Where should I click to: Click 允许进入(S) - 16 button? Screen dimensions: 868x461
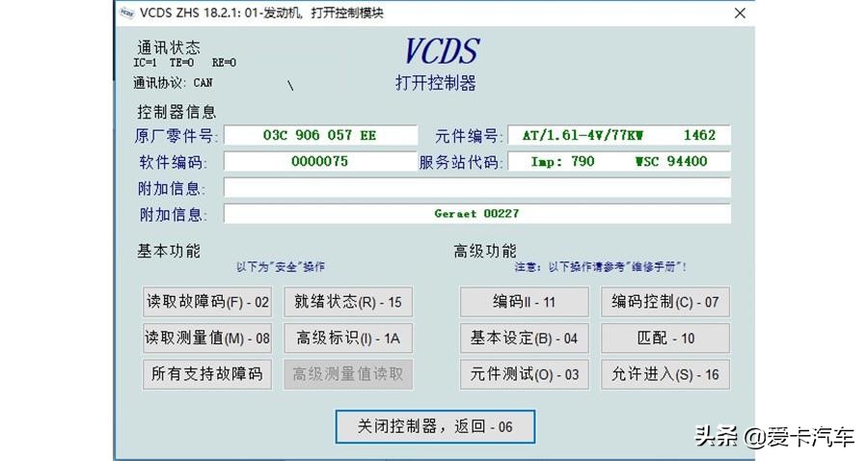click(665, 374)
